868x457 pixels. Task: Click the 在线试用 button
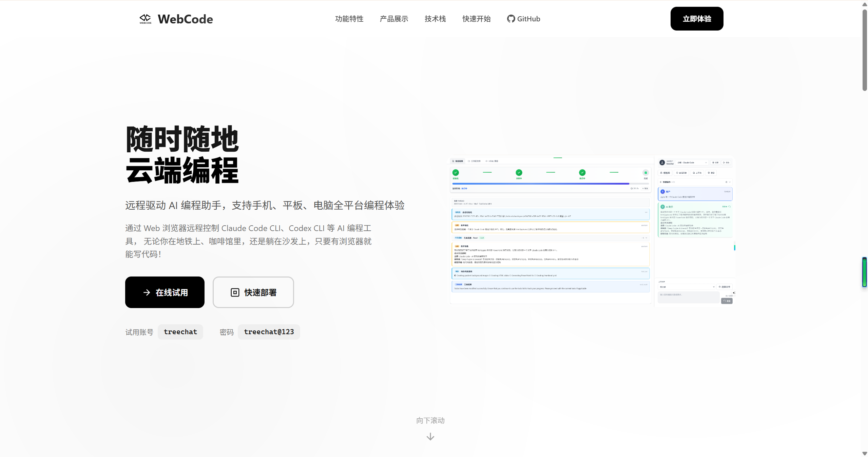tap(165, 292)
